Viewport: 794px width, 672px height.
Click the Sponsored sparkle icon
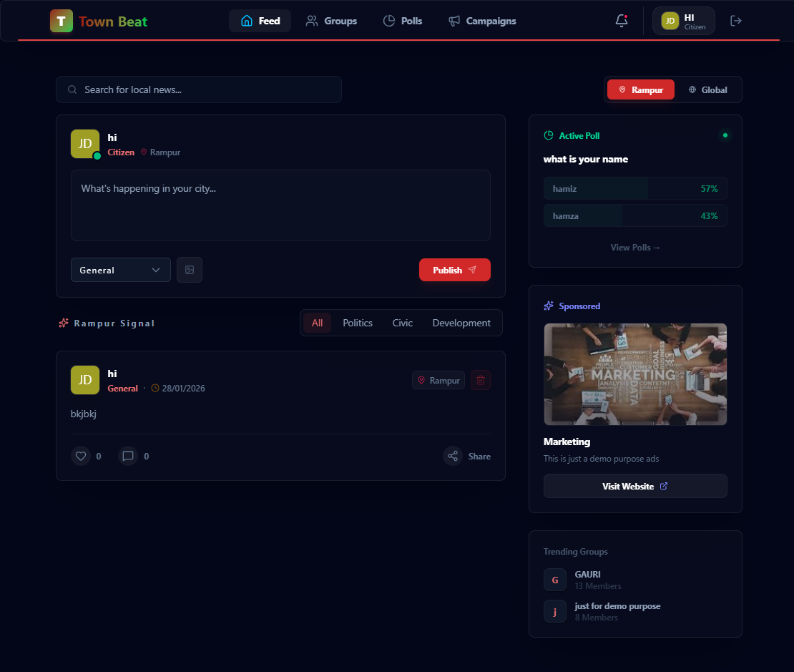click(549, 306)
